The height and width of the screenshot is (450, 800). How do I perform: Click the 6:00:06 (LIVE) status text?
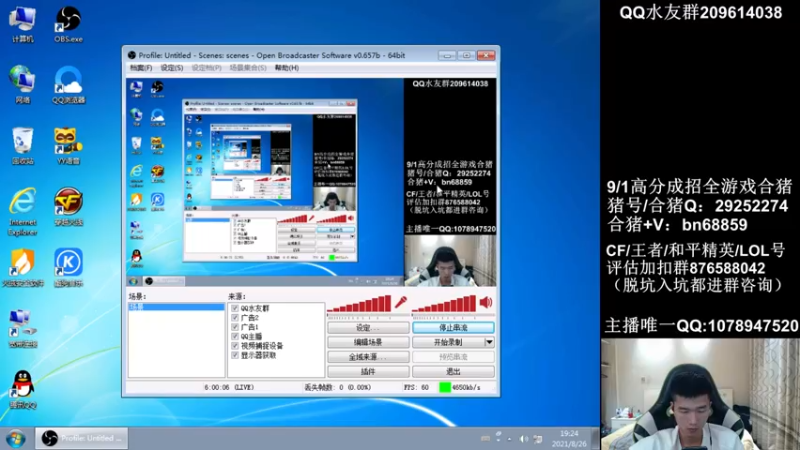[229, 387]
